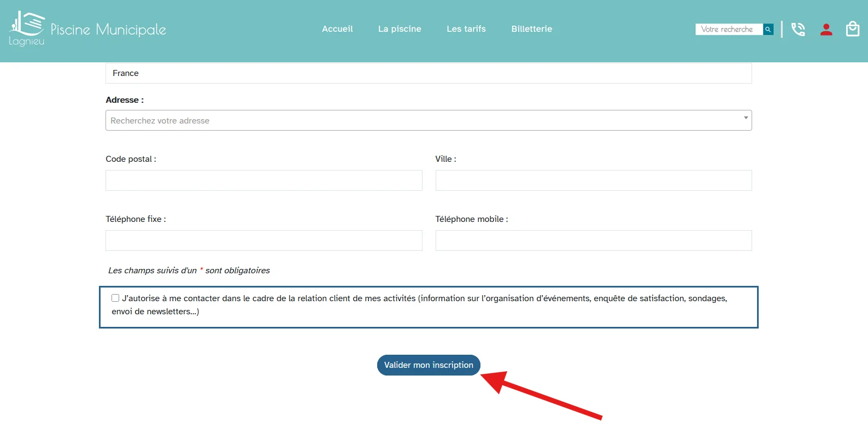The width and height of the screenshot is (868, 434).
Task: Click the Téléphone fixe input field
Action: point(264,241)
